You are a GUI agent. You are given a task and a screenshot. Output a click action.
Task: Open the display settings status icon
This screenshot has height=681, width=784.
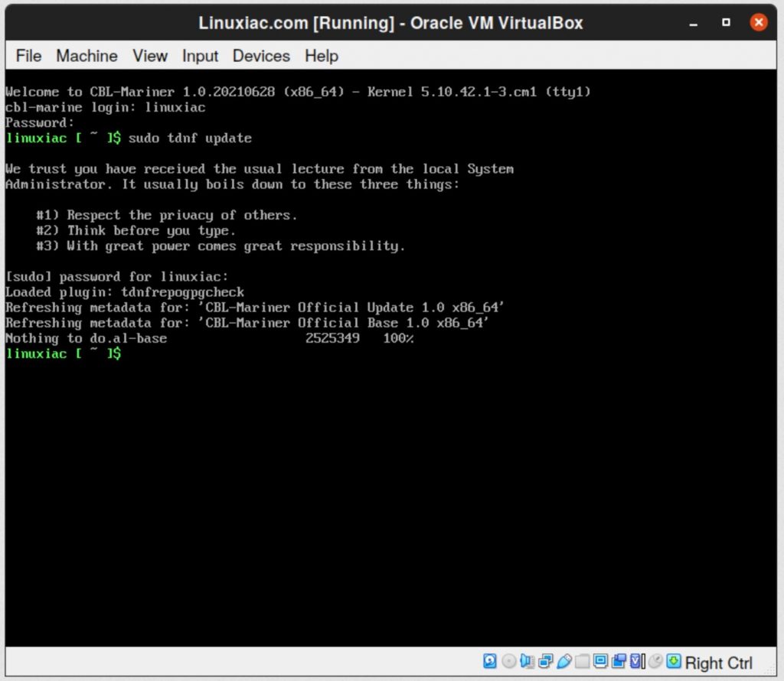click(600, 661)
